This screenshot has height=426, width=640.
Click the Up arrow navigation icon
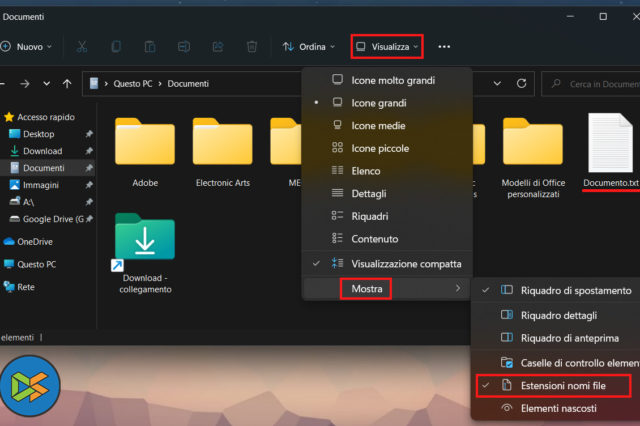tap(67, 84)
